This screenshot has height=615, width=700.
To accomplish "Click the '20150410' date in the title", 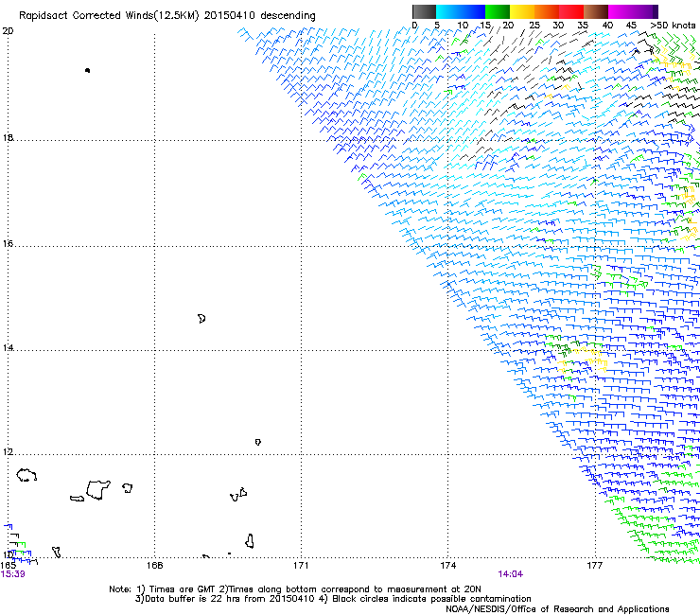I will 230,16.
